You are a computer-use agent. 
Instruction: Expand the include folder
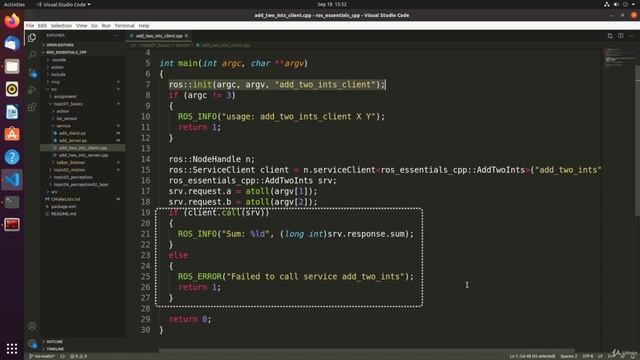click(x=58, y=74)
